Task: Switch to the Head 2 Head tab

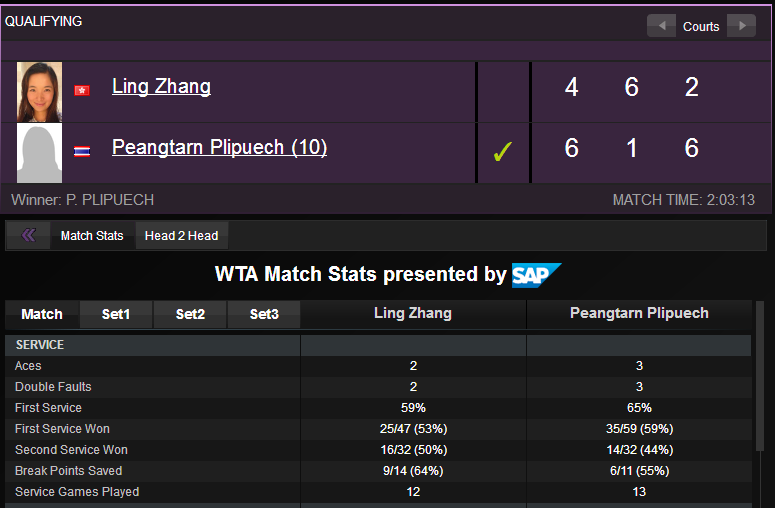Action: coord(181,236)
